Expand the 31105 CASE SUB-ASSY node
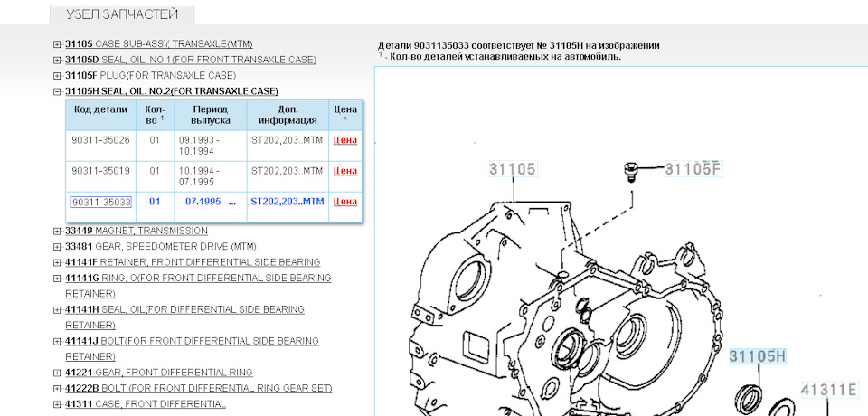This screenshot has height=416, width=868. 57,44
